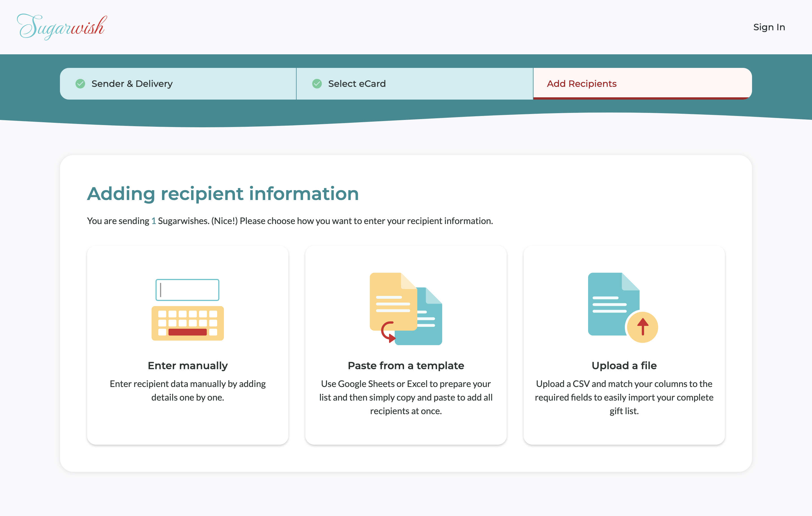Viewport: 812px width, 516px height.
Task: Open the Sign In link
Action: click(769, 27)
